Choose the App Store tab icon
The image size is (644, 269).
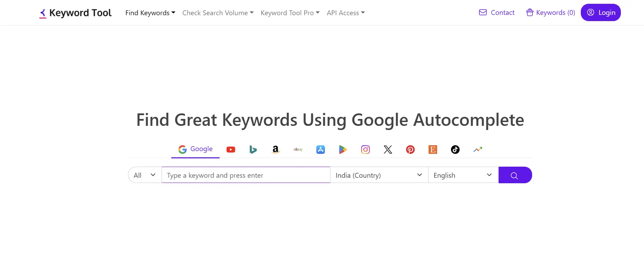point(320,149)
